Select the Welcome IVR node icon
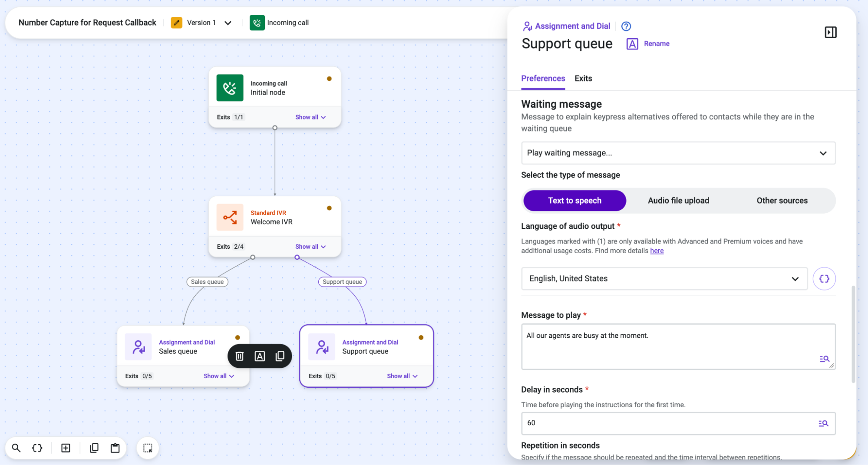This screenshot has width=868, height=465. pos(230,217)
